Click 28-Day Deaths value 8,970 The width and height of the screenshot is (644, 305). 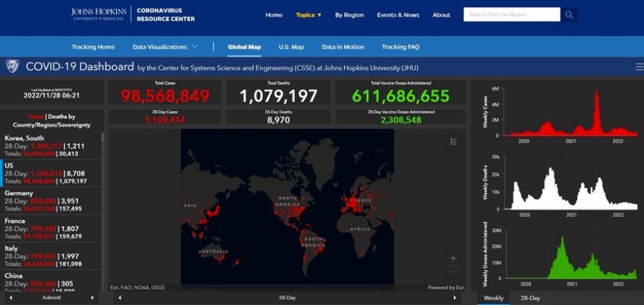(x=278, y=119)
